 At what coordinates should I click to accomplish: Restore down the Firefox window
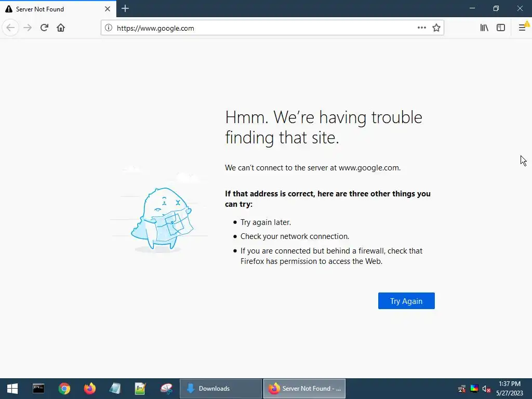[496, 8]
